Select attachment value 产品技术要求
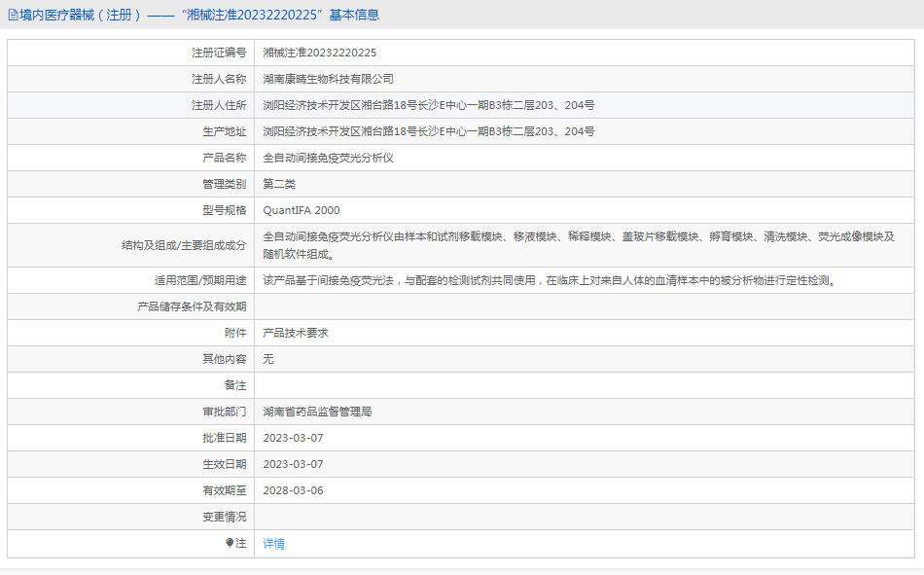Screen dimensions: 924x575 [296, 333]
